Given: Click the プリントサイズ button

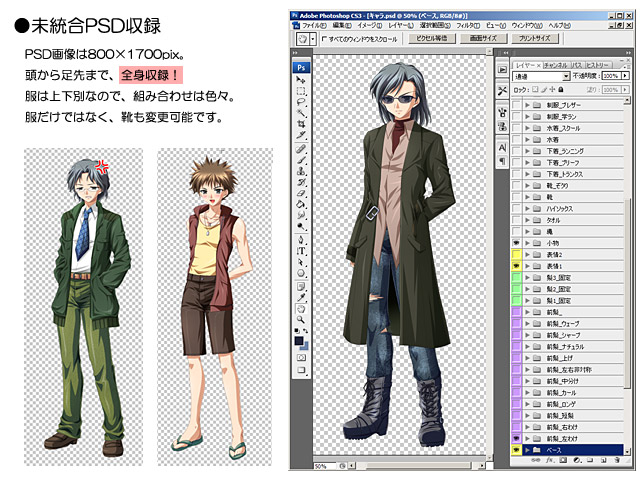Looking at the screenshot, I should [534, 39].
